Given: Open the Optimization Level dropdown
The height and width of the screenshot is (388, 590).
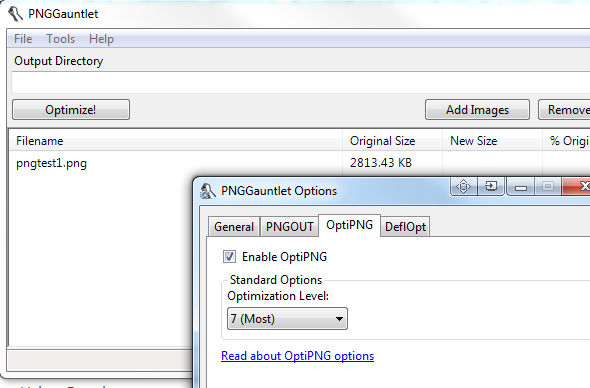Looking at the screenshot, I should tap(287, 319).
